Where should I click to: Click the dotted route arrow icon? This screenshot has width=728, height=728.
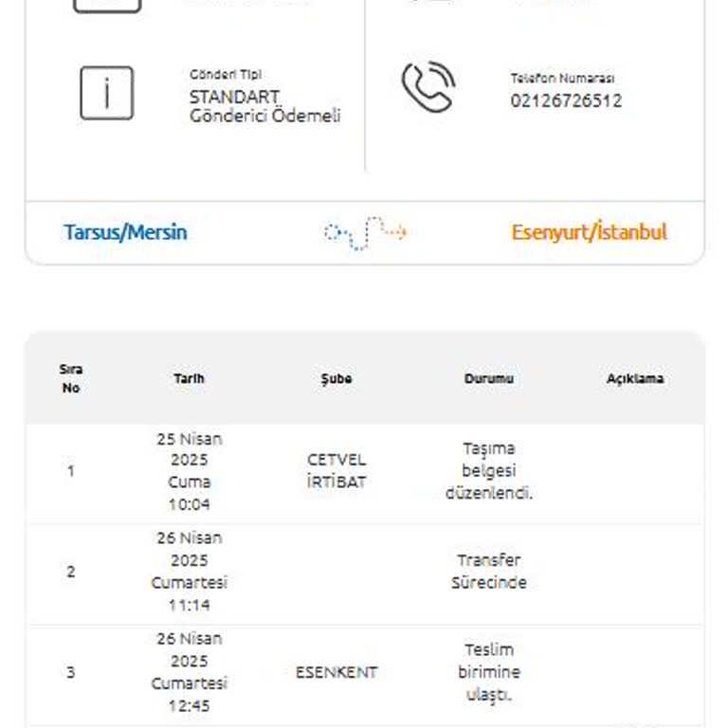coord(365,232)
